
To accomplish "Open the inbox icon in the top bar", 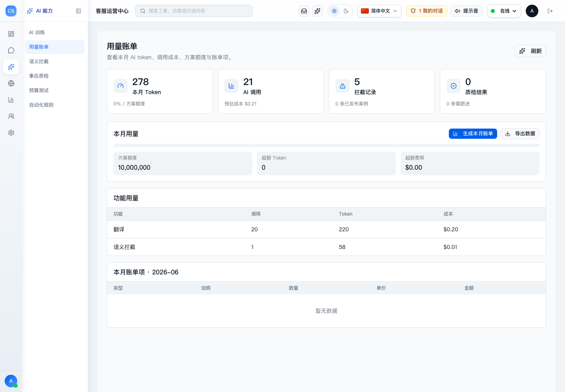I will [304, 11].
